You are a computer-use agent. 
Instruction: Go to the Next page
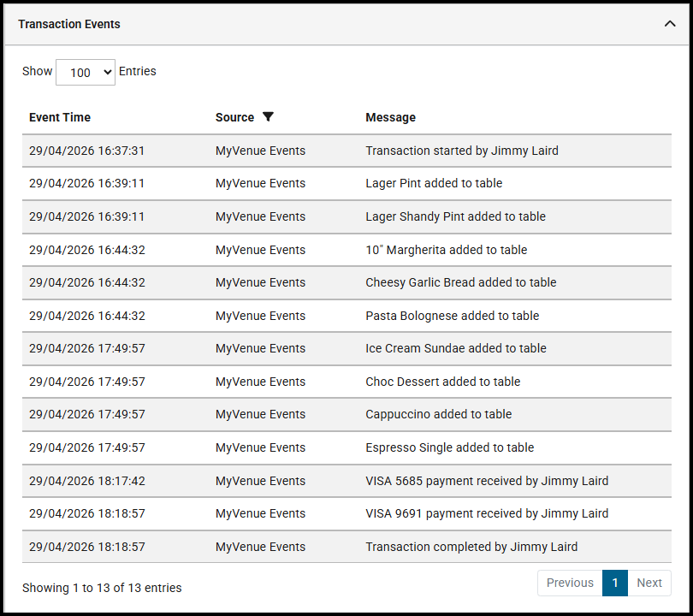[x=649, y=583]
